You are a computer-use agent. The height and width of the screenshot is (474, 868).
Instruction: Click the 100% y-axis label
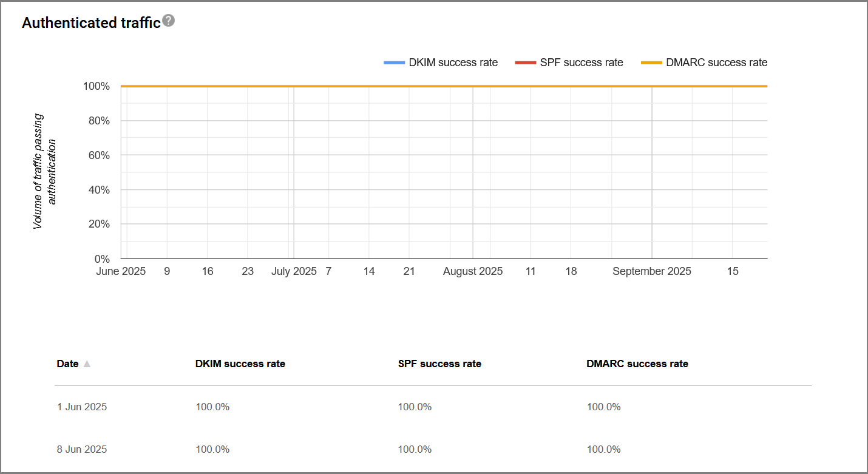[x=97, y=86]
